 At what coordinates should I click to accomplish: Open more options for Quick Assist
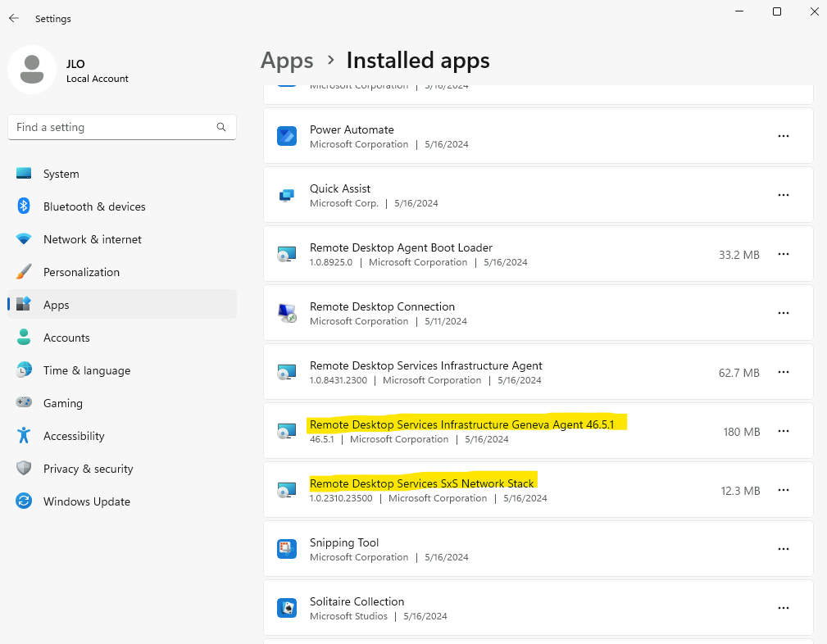point(784,195)
